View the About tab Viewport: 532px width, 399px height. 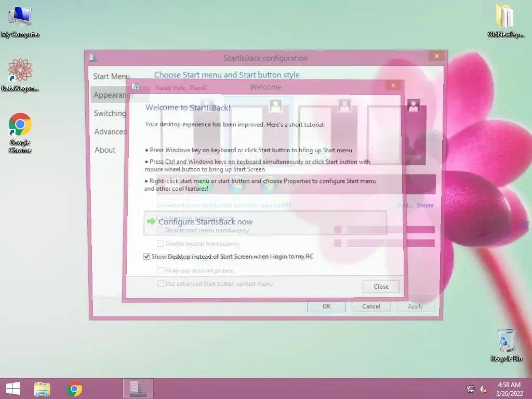(105, 150)
